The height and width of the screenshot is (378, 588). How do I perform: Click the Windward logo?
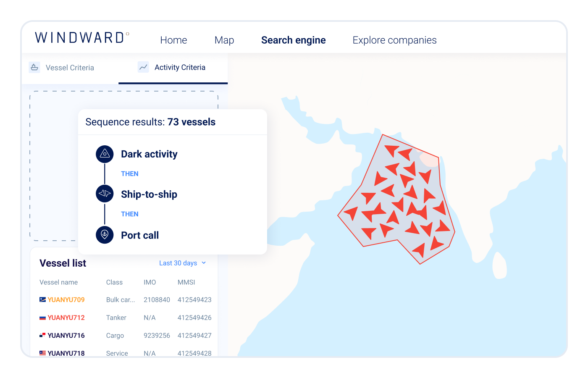tap(82, 38)
